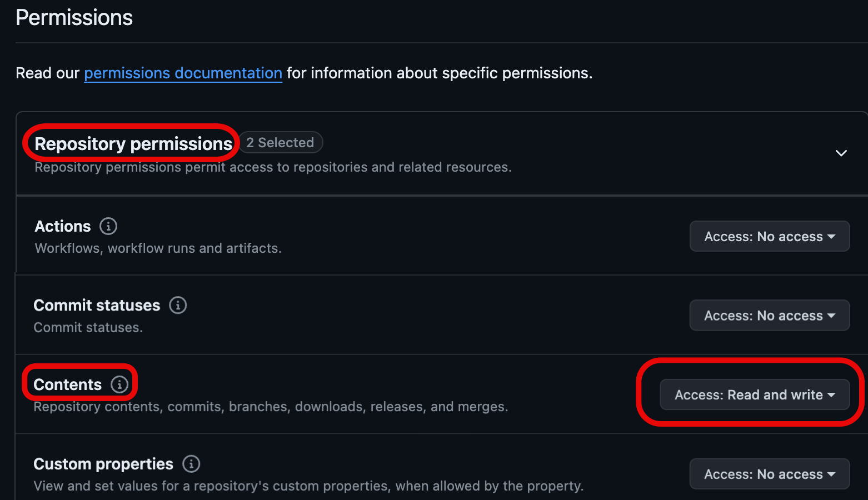Open the Commit statuses access dropdown
This screenshot has width=868, height=500.
coord(770,316)
